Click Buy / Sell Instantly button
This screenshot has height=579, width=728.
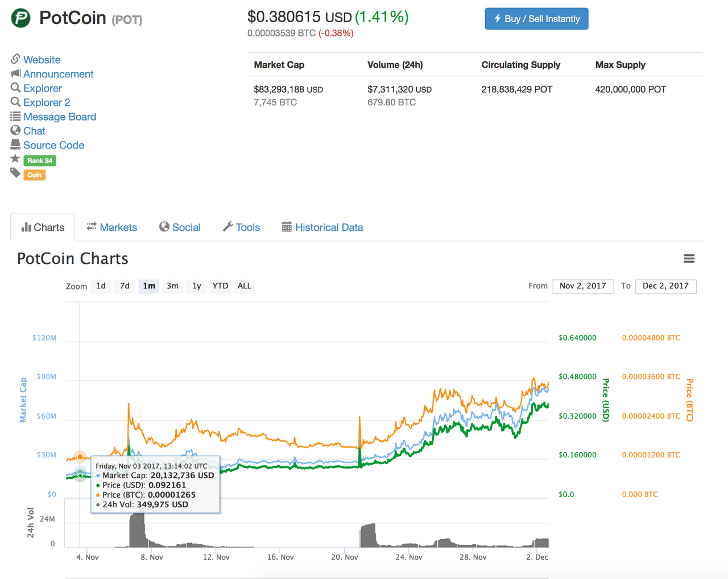point(536,19)
